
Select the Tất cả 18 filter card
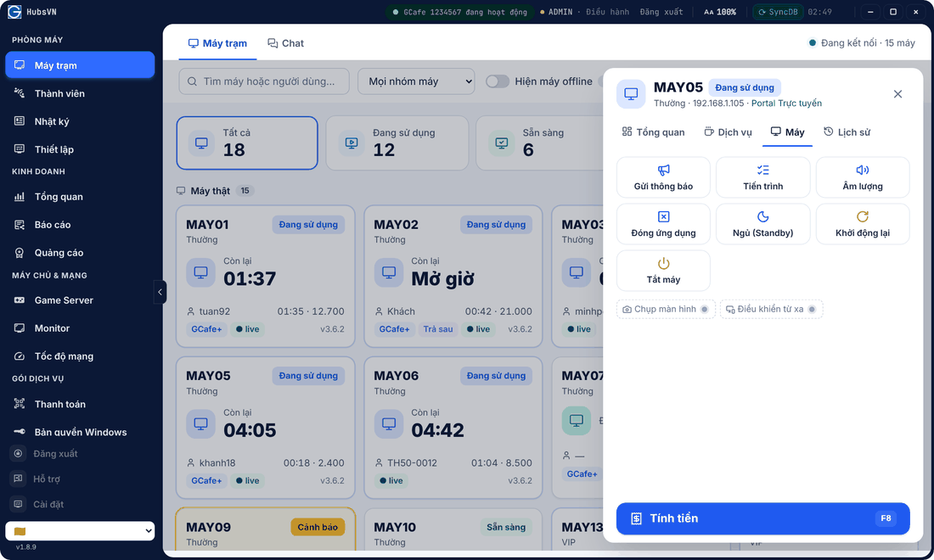(x=247, y=143)
